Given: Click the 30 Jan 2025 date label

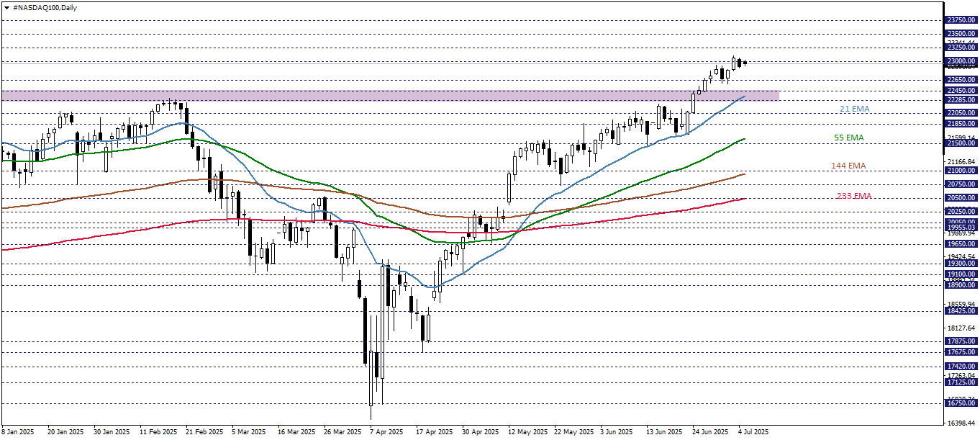Looking at the screenshot, I should click(x=112, y=432).
